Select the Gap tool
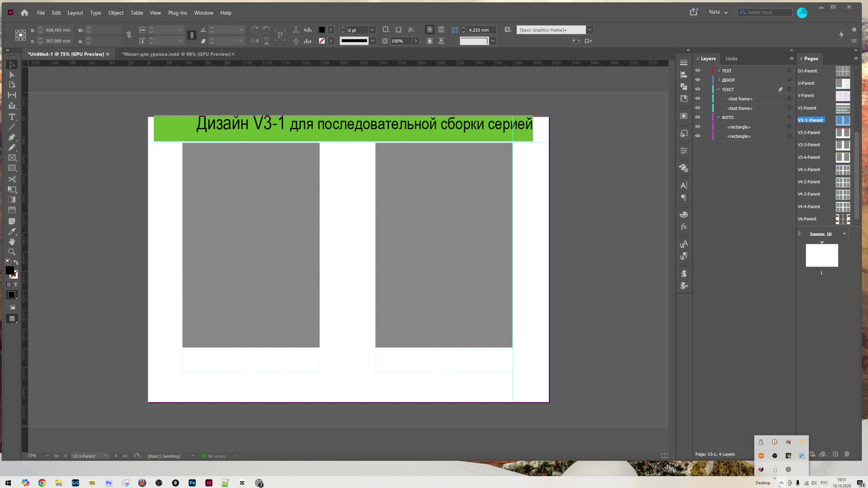The width and height of the screenshot is (868, 488). 12,95
